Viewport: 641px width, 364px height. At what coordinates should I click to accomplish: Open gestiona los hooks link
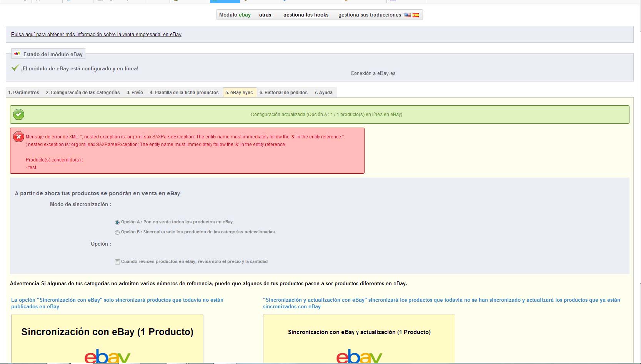pyautogui.click(x=306, y=15)
